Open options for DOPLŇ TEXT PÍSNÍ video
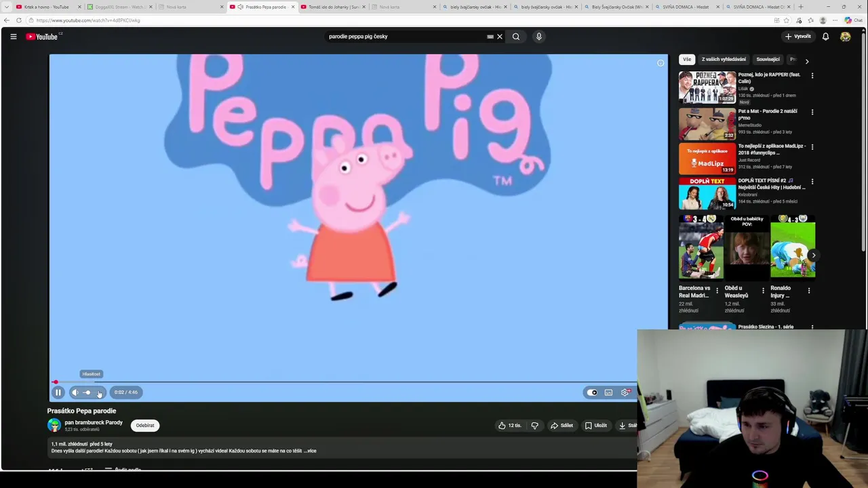This screenshot has height=488, width=868. 812,182
